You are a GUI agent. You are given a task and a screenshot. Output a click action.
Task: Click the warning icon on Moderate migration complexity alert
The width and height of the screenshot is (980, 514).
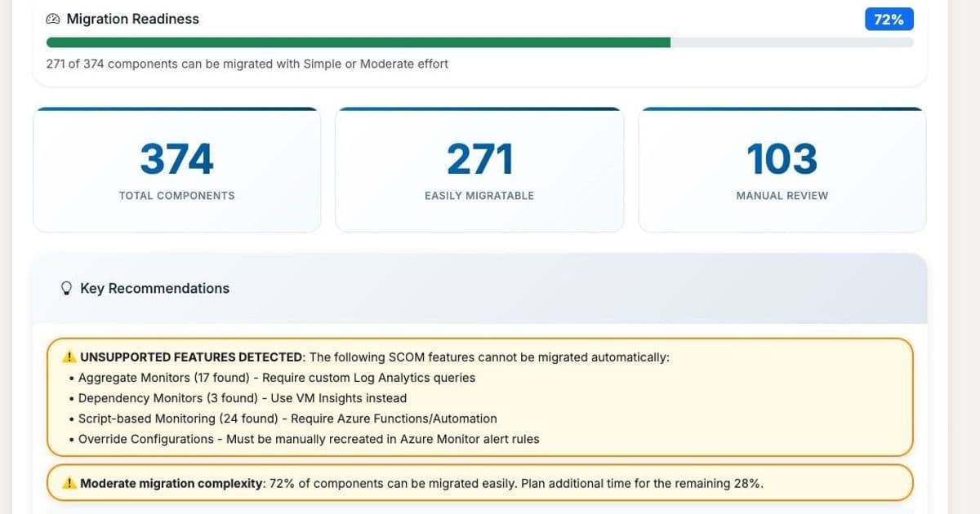(x=70, y=482)
